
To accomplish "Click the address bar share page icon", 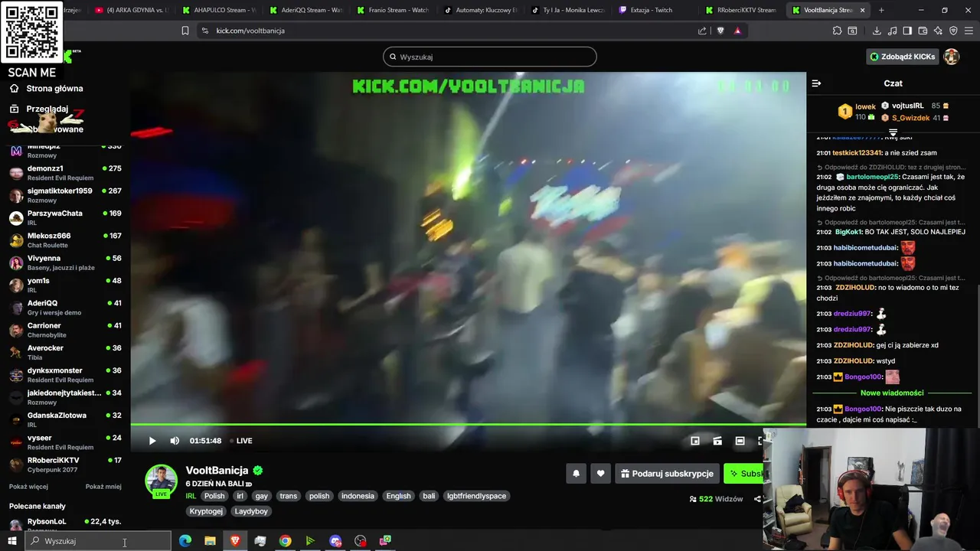I will (702, 31).
